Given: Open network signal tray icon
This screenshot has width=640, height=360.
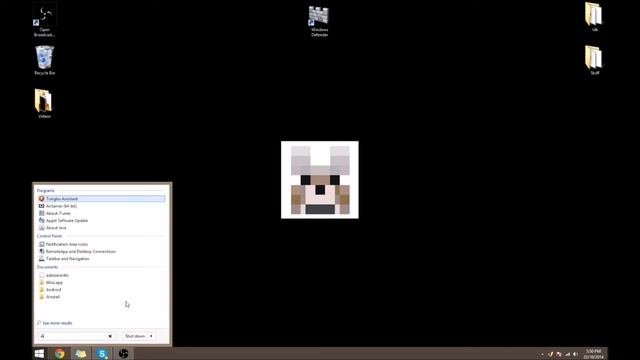Looking at the screenshot, I should [567, 354].
